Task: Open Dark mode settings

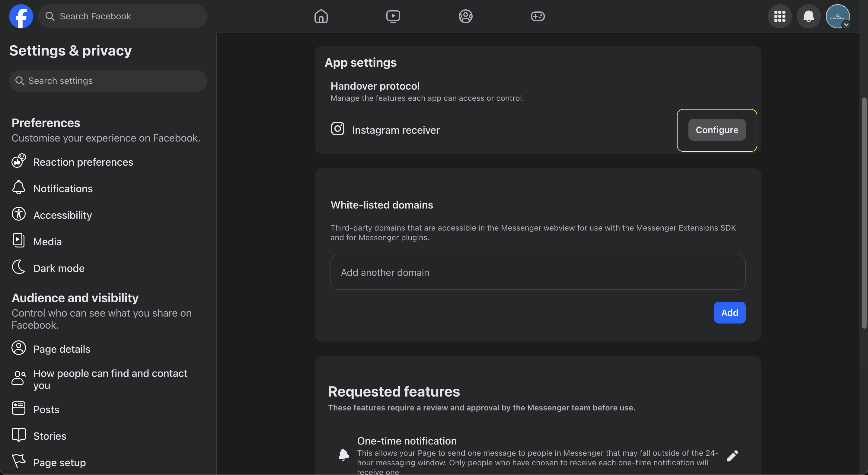Action: (108, 268)
